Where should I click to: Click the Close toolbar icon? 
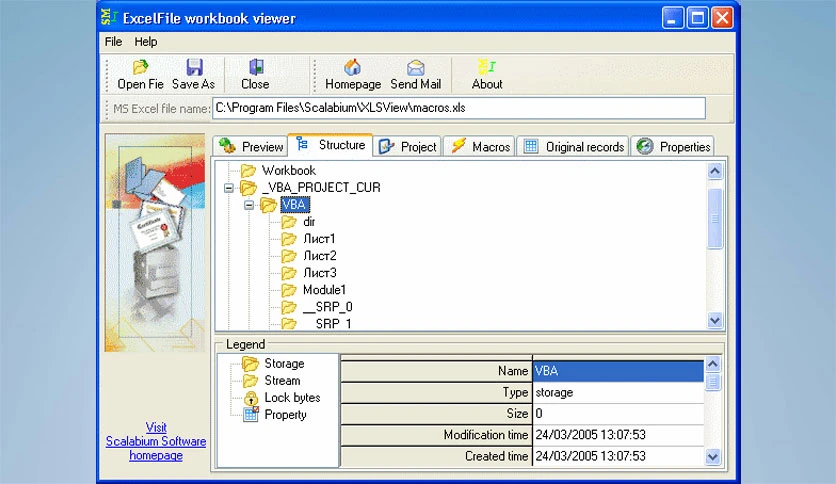click(x=256, y=67)
